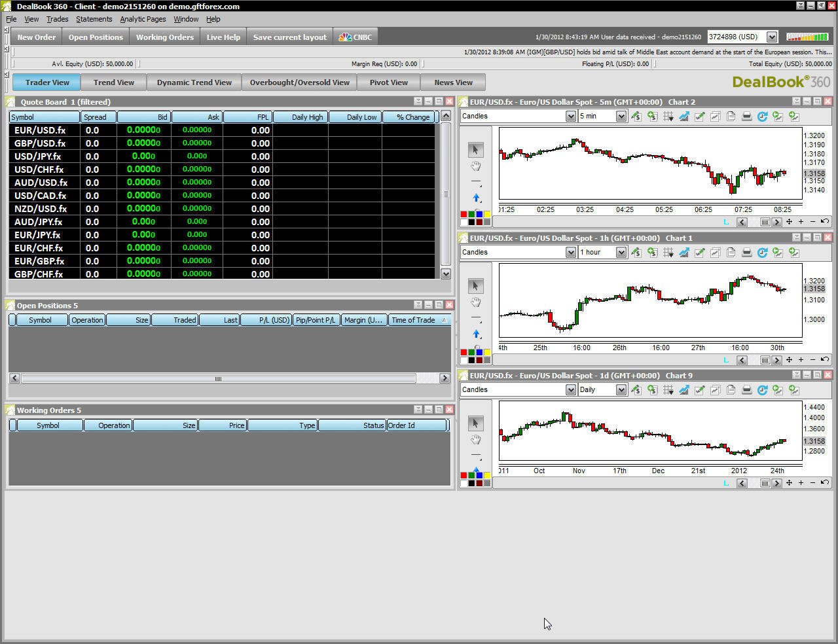The image size is (838, 644).
Task: Open the chart type Candles dropdown in Chart 2
Action: pyautogui.click(x=570, y=116)
